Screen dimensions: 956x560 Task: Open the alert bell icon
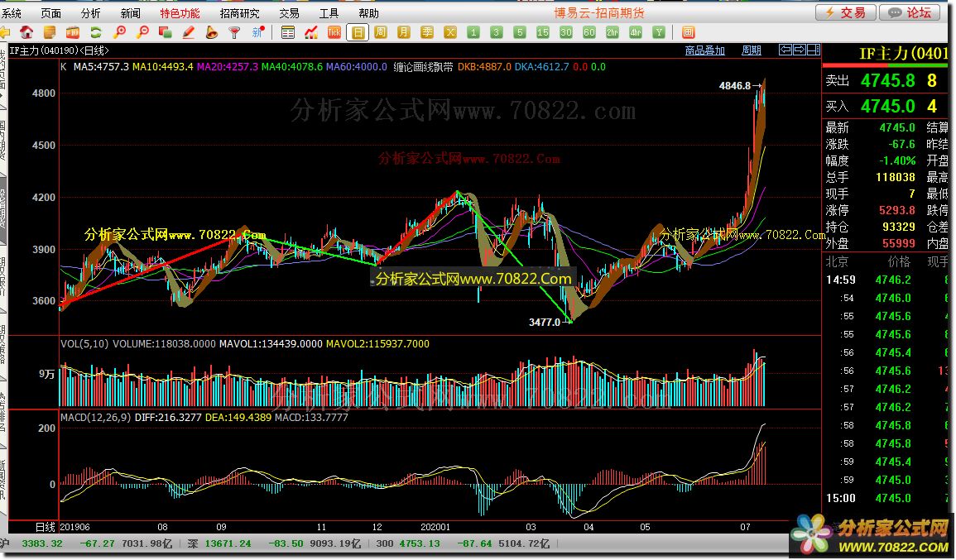(x=212, y=32)
